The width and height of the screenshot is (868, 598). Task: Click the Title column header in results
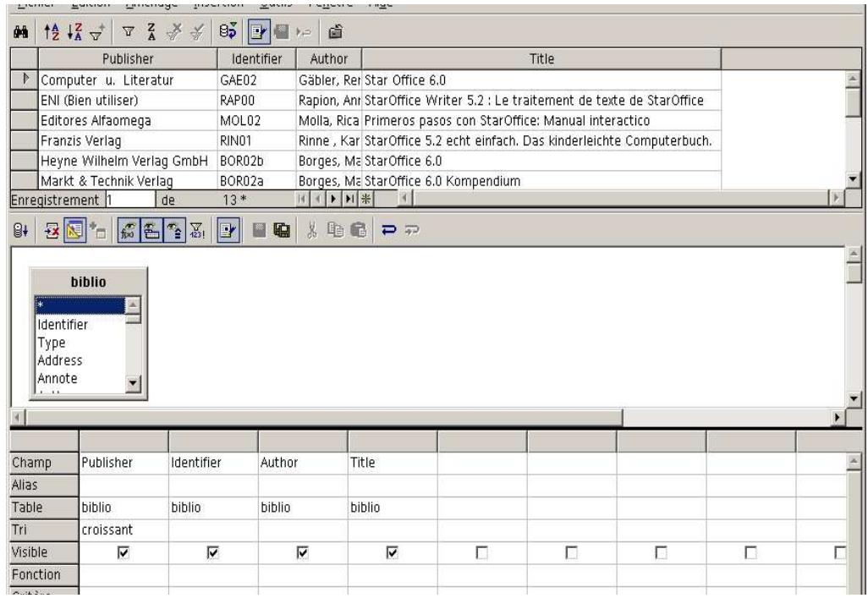point(541,58)
